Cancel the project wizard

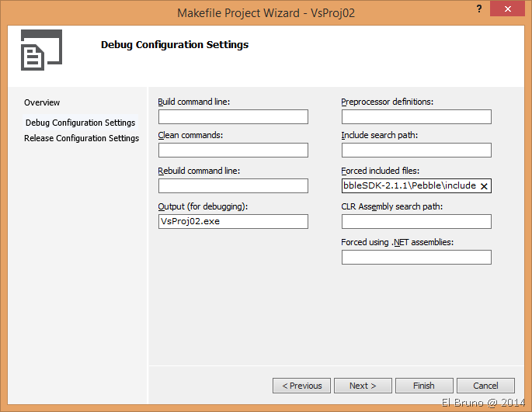pyautogui.click(x=485, y=386)
